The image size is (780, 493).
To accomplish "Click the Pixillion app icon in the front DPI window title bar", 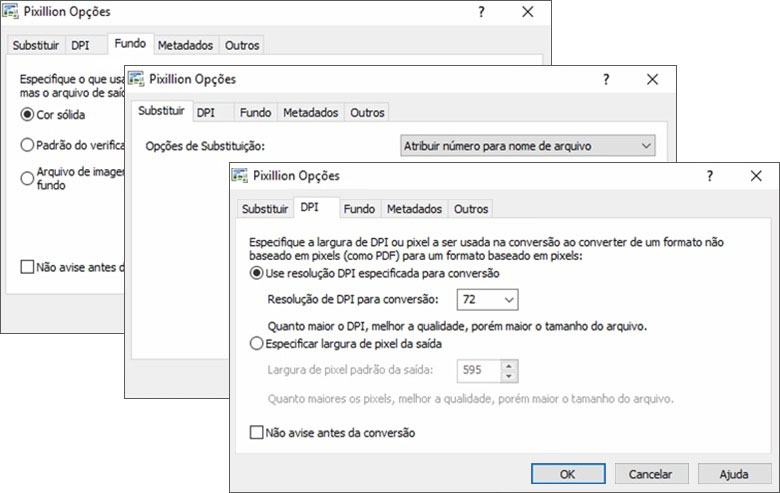I will point(240,176).
